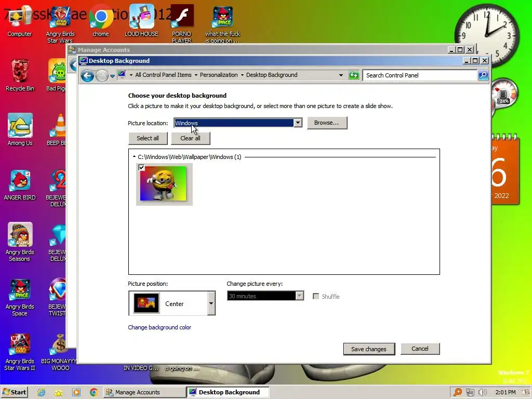
Task: Click the Clear all button
Action: (x=190, y=138)
